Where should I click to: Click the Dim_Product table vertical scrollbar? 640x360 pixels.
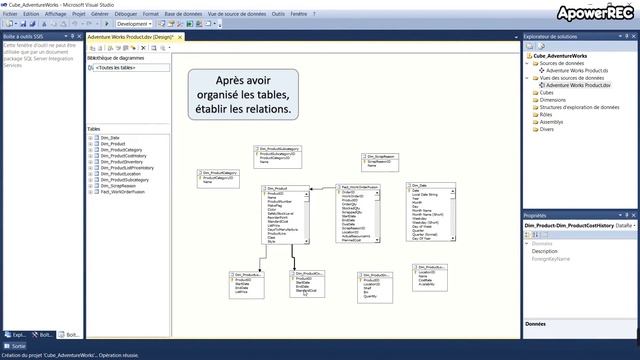(x=307, y=218)
